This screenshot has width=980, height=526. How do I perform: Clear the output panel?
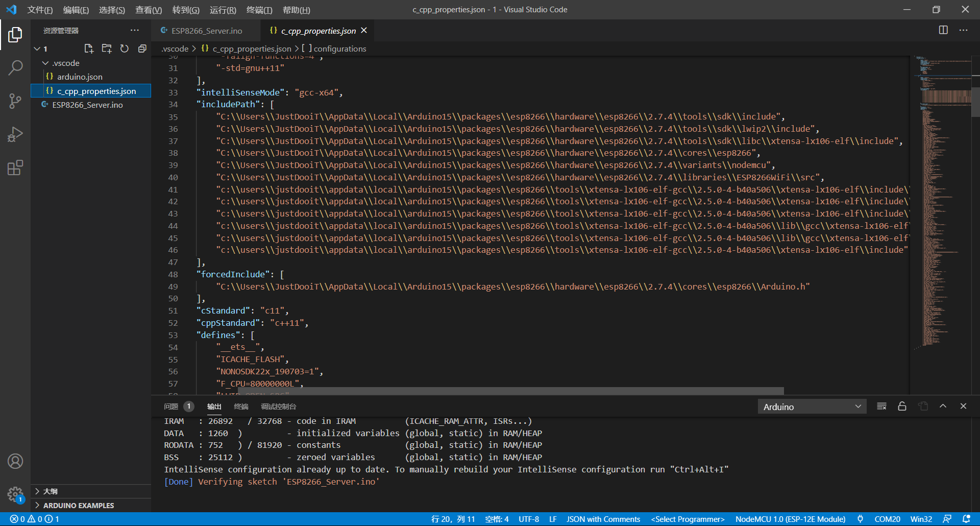click(881, 406)
